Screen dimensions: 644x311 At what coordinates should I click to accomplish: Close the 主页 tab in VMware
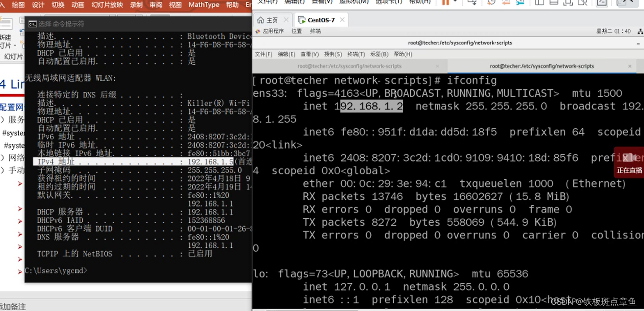pos(286,20)
